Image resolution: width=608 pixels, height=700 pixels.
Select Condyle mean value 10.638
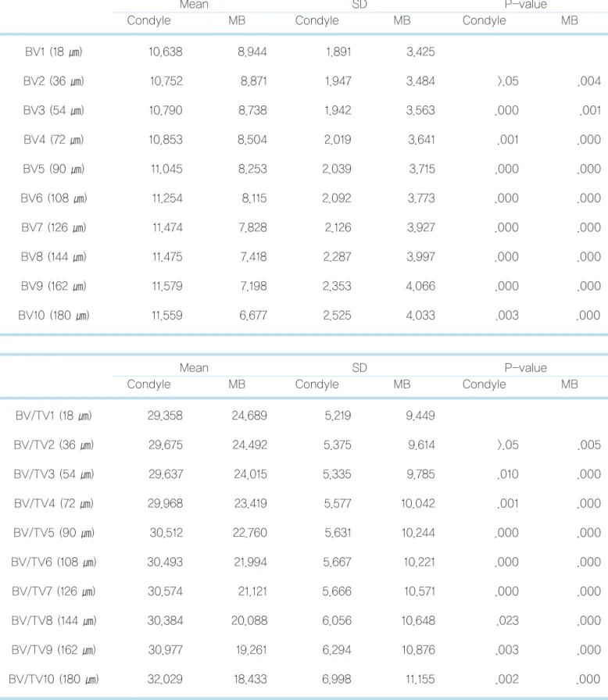165,52
